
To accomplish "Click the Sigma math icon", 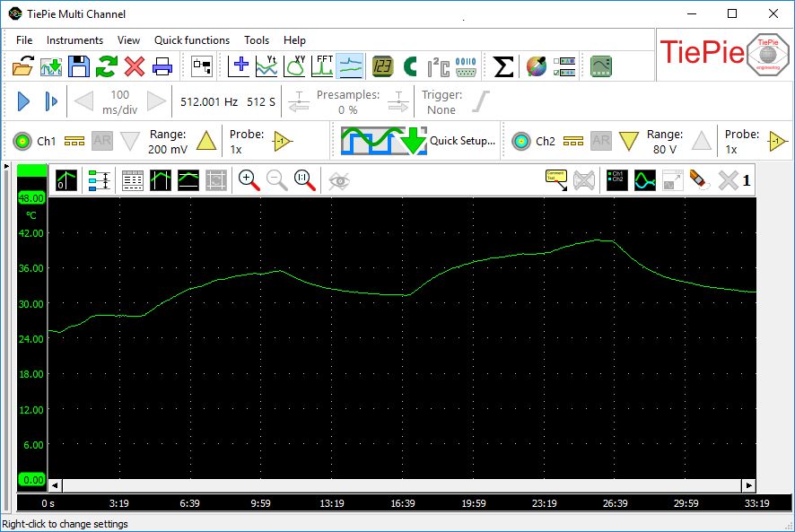I will click(x=504, y=65).
